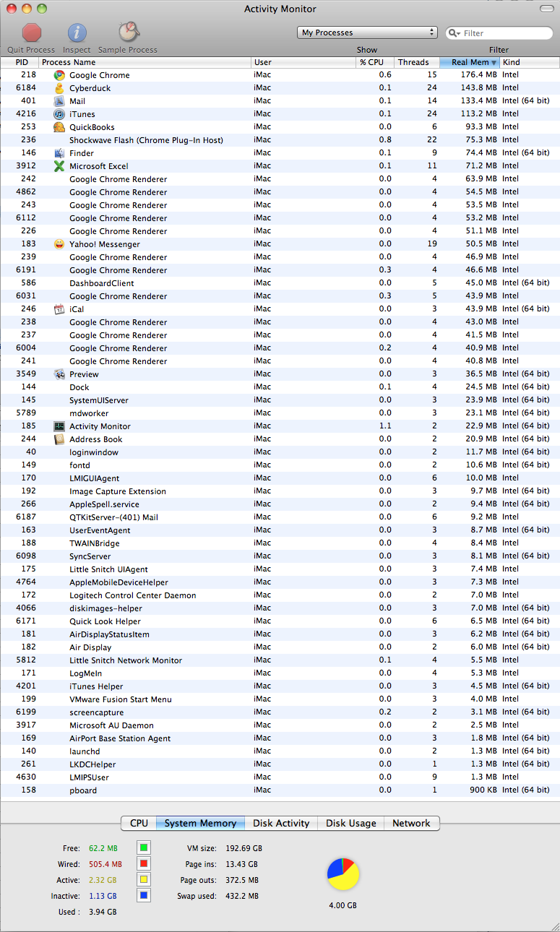Select the Microsoft AU Daemon row
The image size is (560, 932).
pyautogui.click(x=280, y=725)
